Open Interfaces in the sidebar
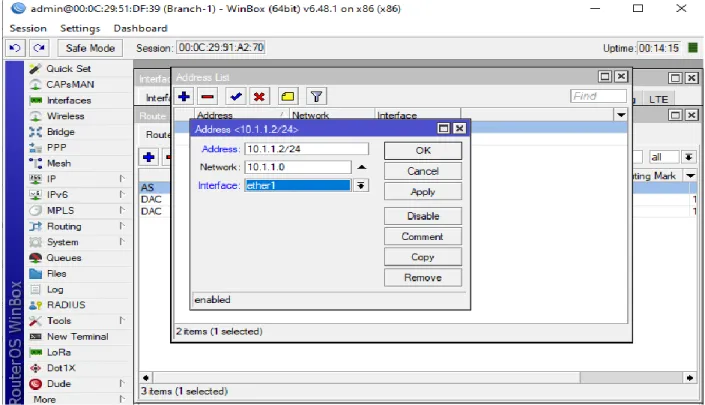 (69, 100)
